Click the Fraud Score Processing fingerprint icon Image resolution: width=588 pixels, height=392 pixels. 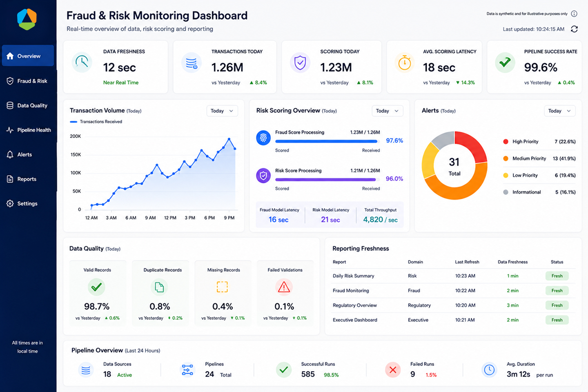pos(263,138)
